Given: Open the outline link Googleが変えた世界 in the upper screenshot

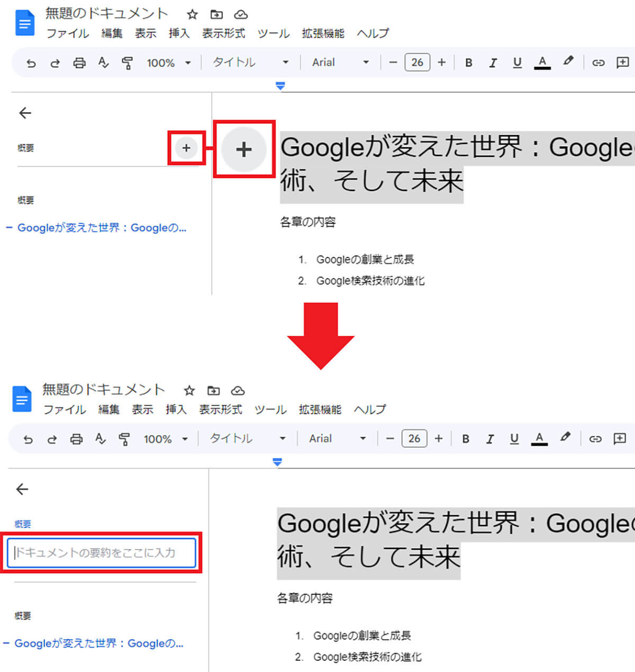Looking at the screenshot, I should tap(102, 228).
